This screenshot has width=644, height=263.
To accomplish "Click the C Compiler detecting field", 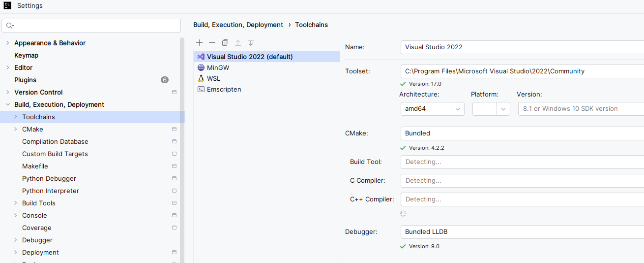I will click(522, 181).
